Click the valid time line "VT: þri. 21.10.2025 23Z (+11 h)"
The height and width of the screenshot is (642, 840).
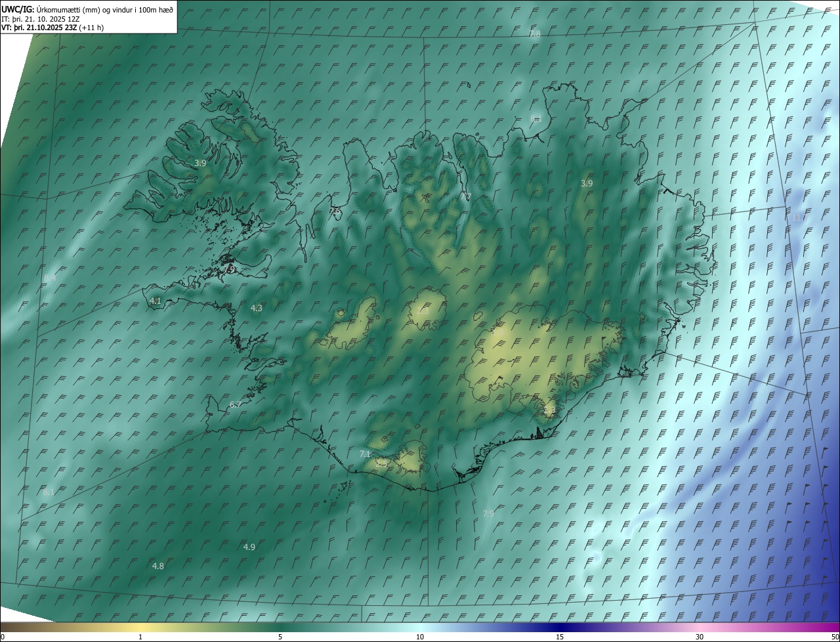tap(52, 28)
